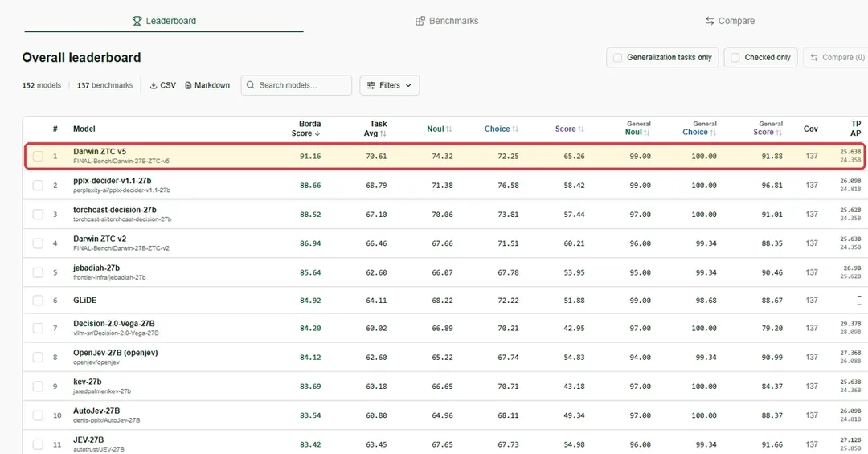The height and width of the screenshot is (454, 868).
Task: Expand the Filters chevron arrow
Action: (x=408, y=85)
